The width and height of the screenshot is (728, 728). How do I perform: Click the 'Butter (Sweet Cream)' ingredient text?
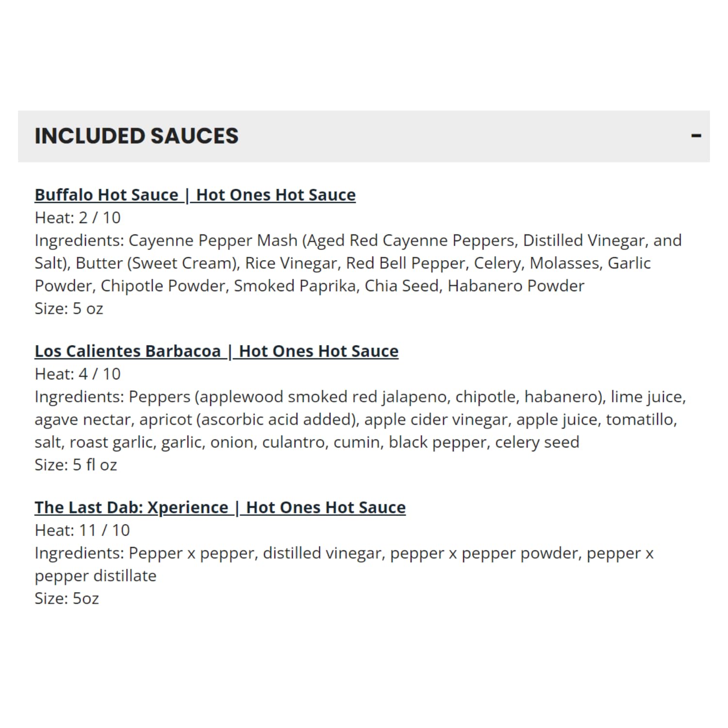tap(156, 264)
